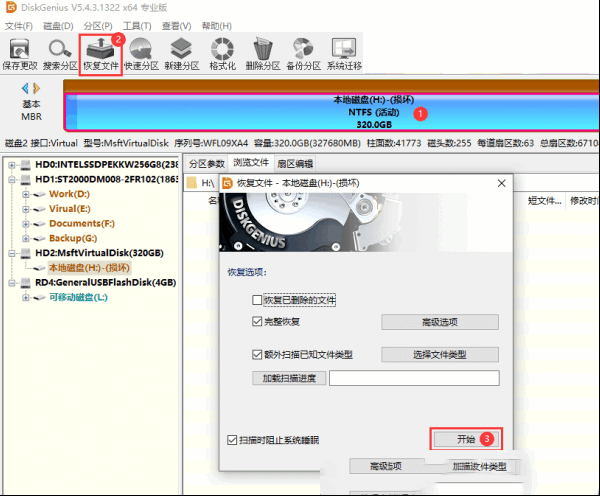This screenshot has width=600, height=496.
Task: Select 本地磁盘(H:)-(损坏) in the tree
Action: pos(89,268)
